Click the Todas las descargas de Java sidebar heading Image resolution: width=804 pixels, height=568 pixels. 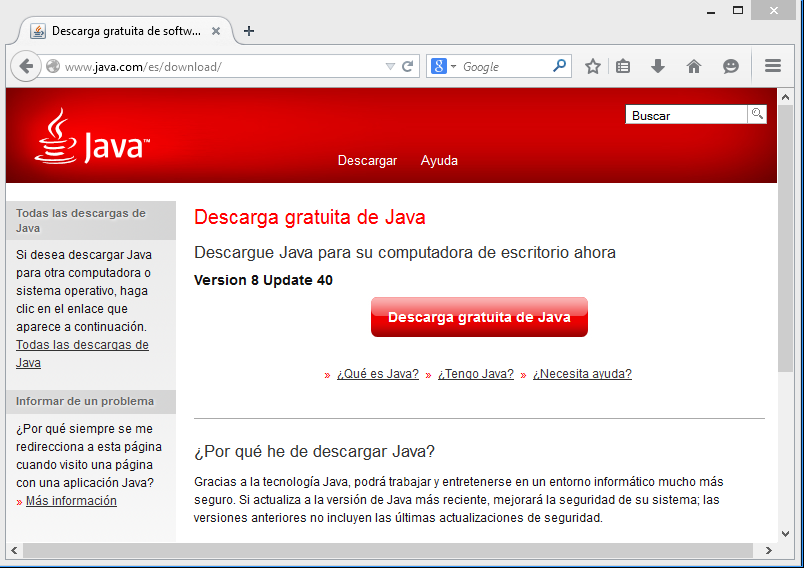pyautogui.click(x=81, y=220)
